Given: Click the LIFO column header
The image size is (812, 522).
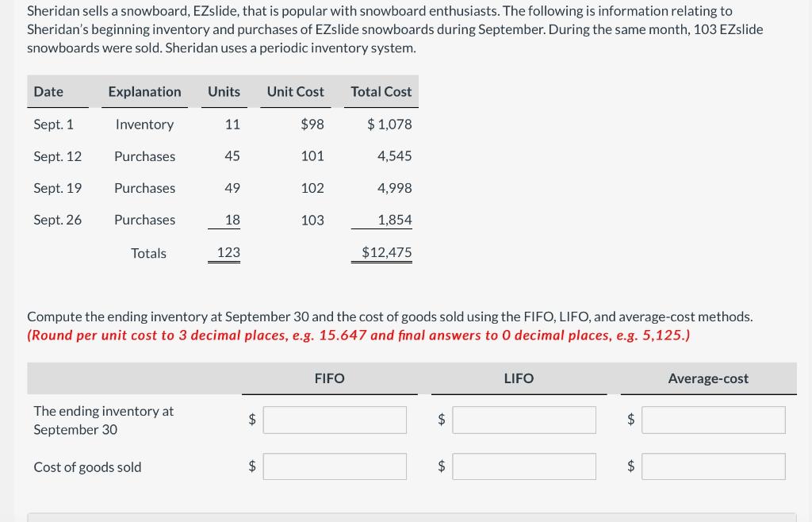Looking at the screenshot, I should click(519, 378).
